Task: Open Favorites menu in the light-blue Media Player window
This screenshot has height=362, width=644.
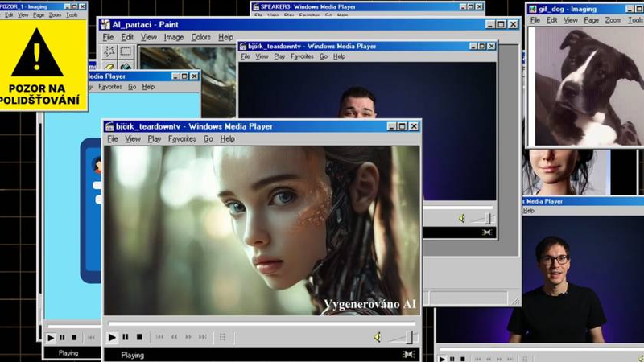Action: (109, 87)
